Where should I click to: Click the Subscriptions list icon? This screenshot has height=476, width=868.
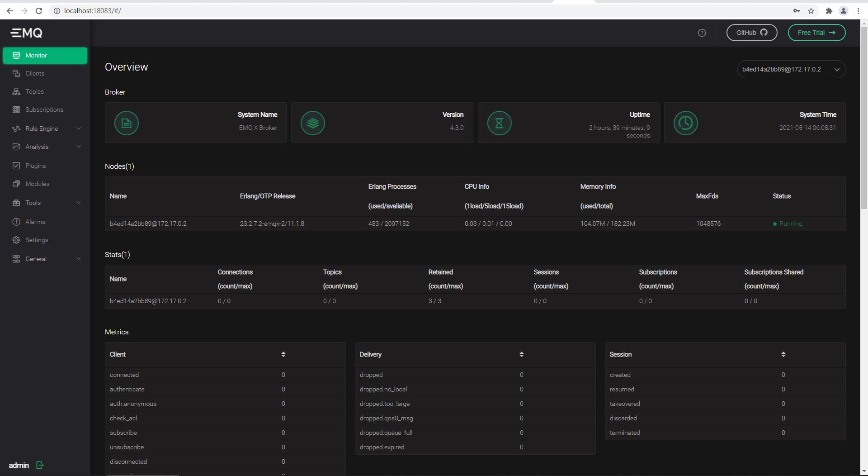click(x=16, y=109)
